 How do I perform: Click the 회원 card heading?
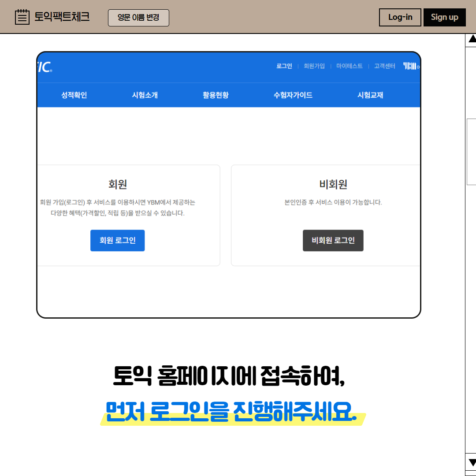(x=118, y=184)
